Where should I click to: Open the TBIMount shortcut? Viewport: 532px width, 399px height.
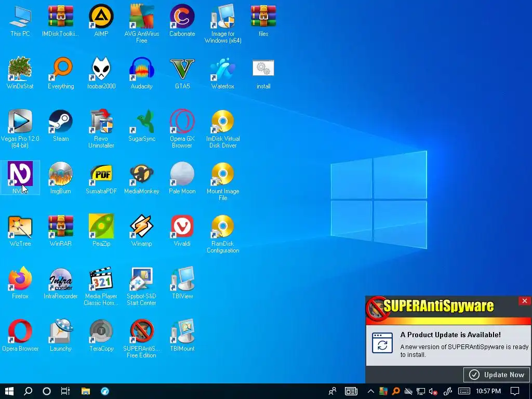coord(182,335)
